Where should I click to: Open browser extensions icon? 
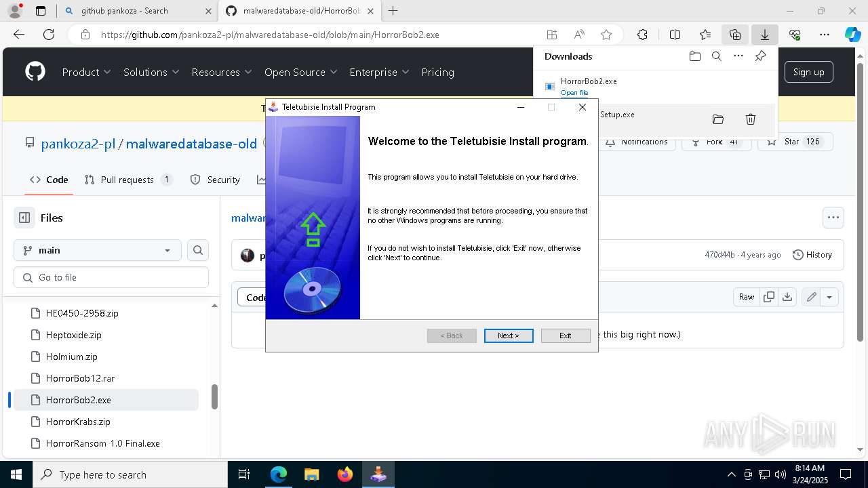[642, 35]
